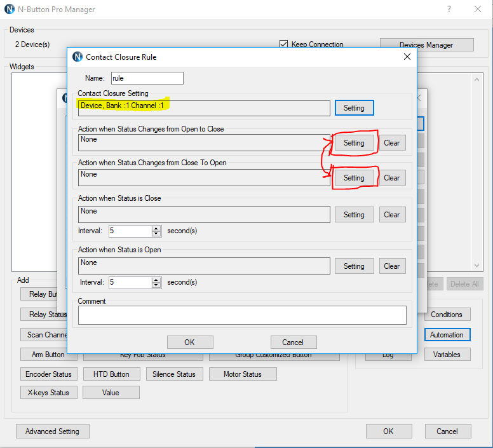Close the Contact Closure Rule dialog
Viewport: 493px width, 448px height.
pos(407,57)
